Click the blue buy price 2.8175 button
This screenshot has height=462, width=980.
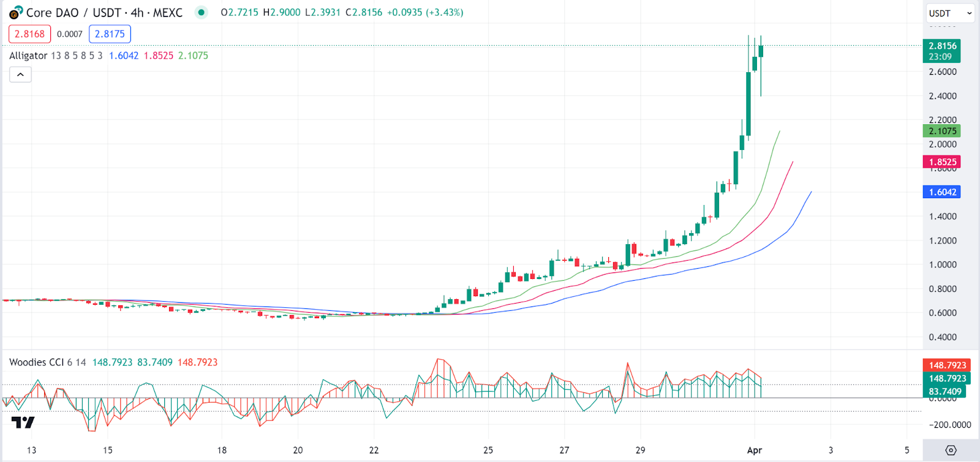tap(110, 34)
